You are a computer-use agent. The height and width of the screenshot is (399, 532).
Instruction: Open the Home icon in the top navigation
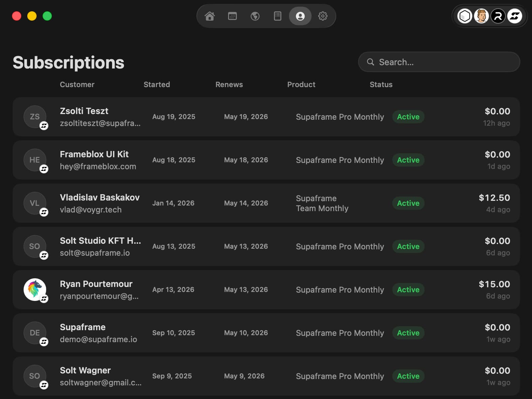(210, 16)
